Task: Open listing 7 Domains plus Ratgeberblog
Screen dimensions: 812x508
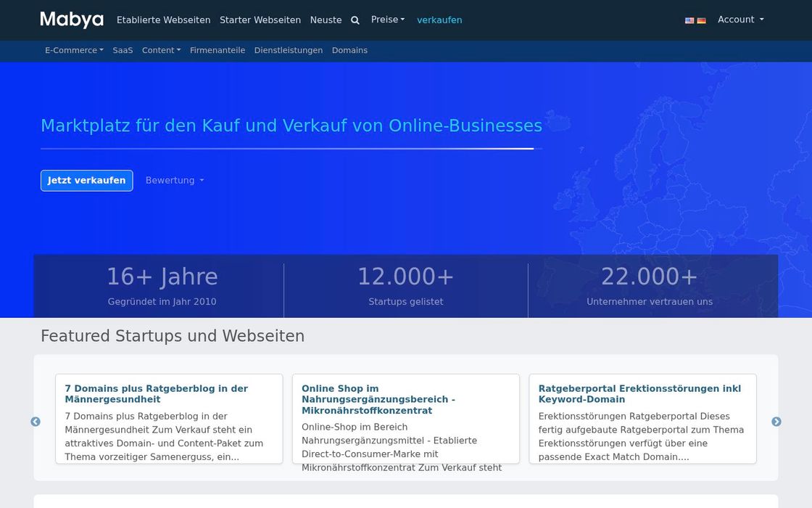Action: (157, 394)
